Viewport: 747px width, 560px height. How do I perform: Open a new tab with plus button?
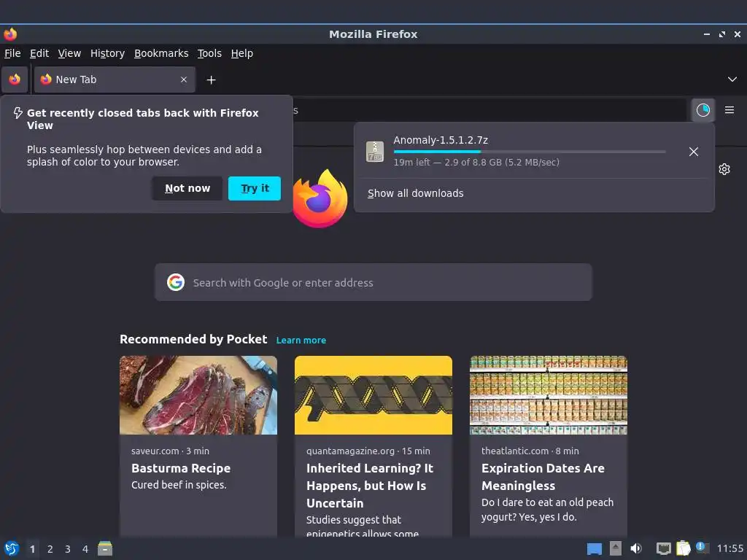pyautogui.click(x=211, y=80)
